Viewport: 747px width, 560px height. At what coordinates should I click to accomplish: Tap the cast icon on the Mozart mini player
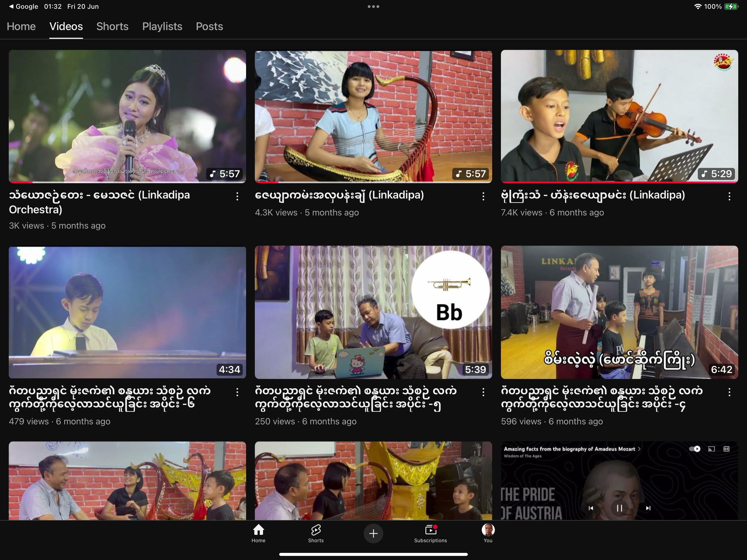pyautogui.click(x=711, y=449)
